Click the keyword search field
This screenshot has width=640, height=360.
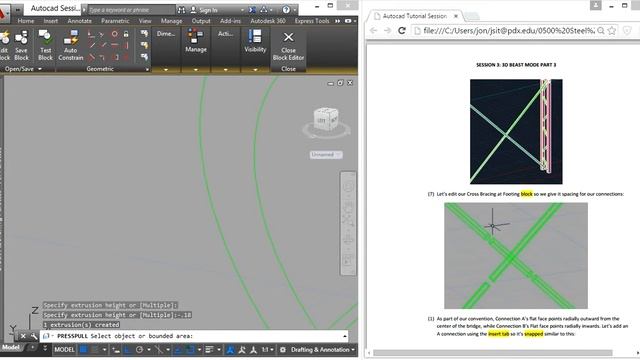(131, 10)
